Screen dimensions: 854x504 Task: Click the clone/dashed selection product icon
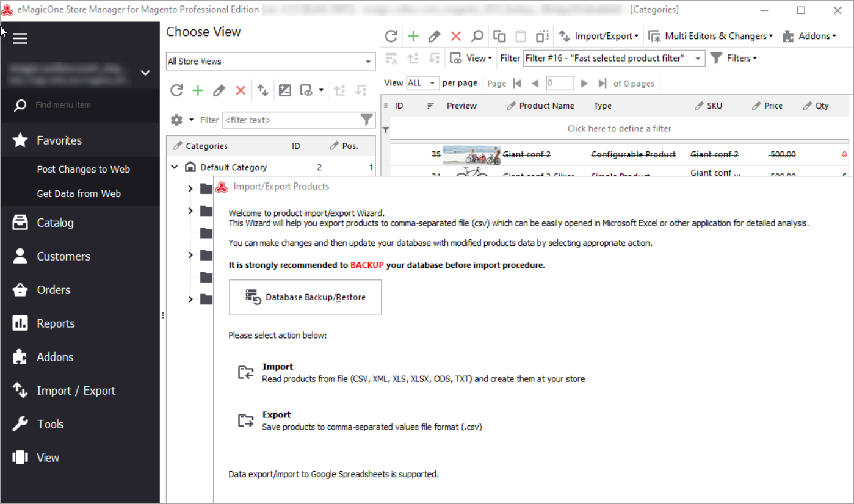click(x=542, y=36)
